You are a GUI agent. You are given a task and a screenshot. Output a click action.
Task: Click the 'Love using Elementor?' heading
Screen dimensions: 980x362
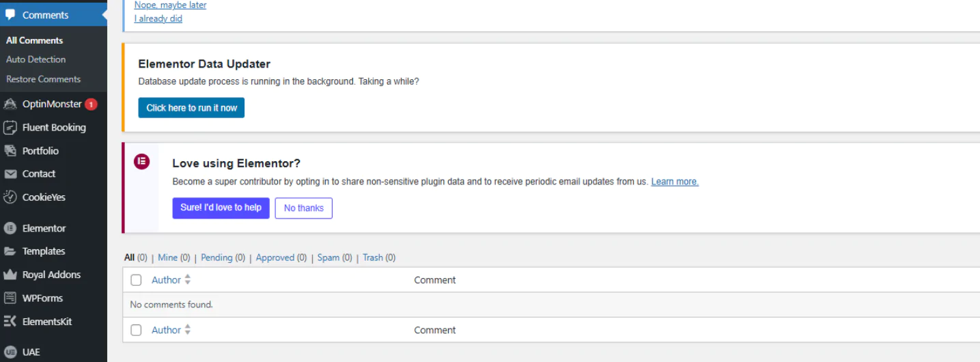point(236,164)
